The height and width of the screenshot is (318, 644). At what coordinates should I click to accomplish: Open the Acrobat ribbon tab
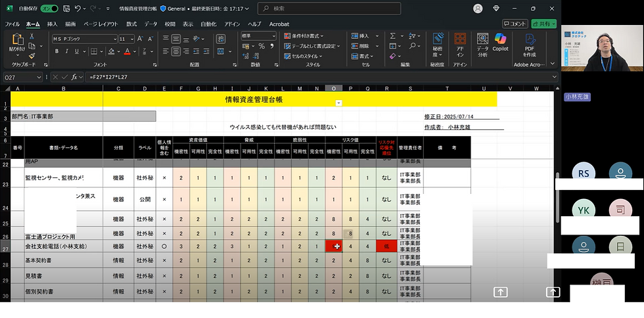pyautogui.click(x=279, y=24)
